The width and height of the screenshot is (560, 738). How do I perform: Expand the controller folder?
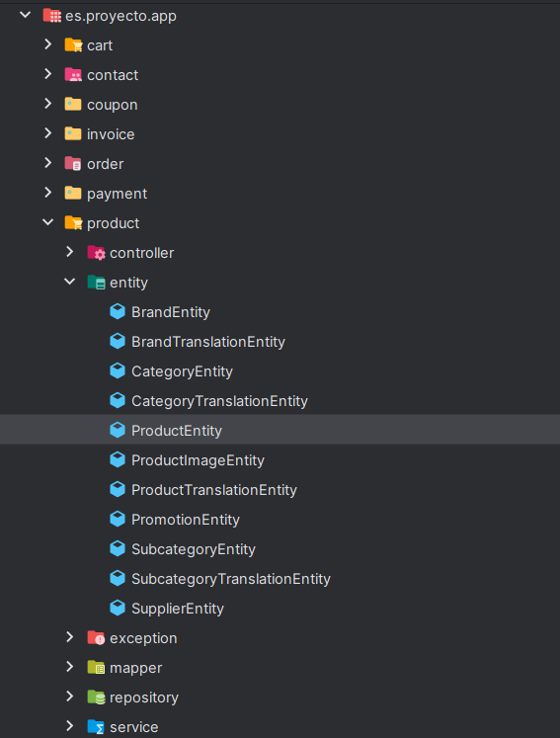coord(70,252)
